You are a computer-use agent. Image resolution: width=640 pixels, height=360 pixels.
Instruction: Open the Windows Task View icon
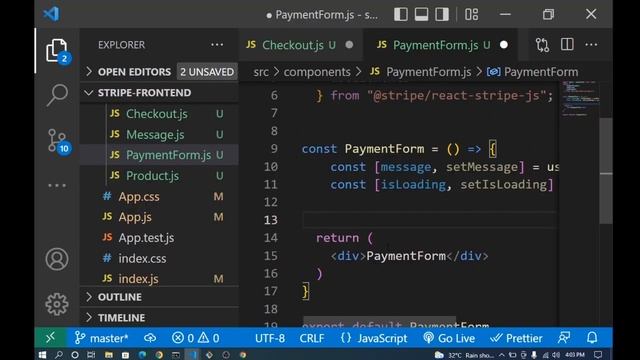[x=91, y=355]
